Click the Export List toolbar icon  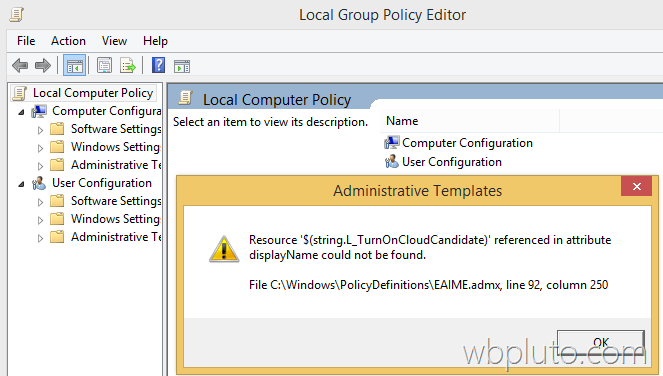(x=127, y=66)
